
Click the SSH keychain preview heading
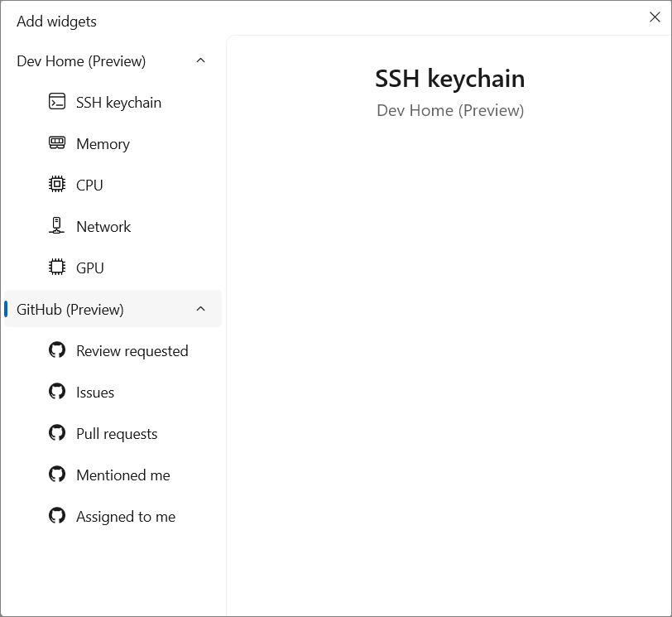coord(449,79)
